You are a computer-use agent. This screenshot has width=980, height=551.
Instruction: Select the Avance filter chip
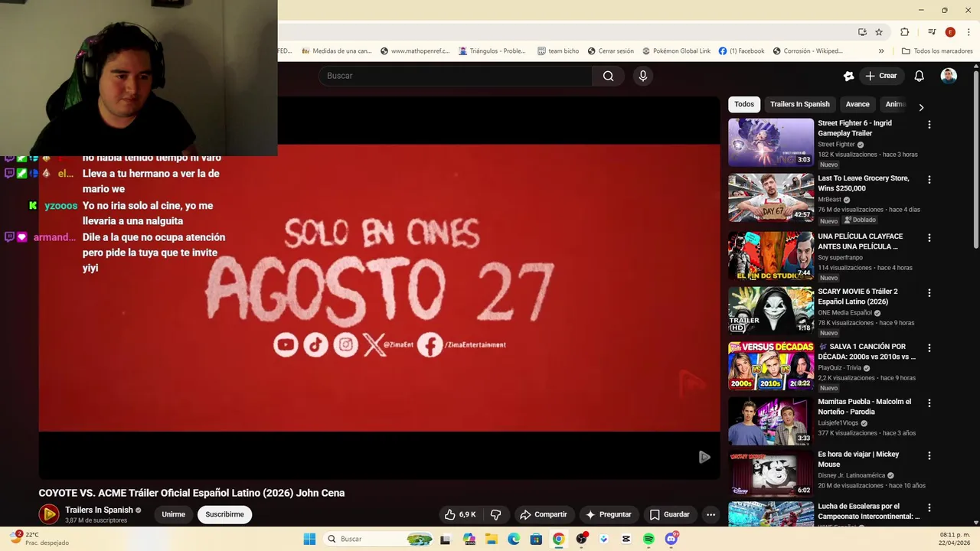857,104
